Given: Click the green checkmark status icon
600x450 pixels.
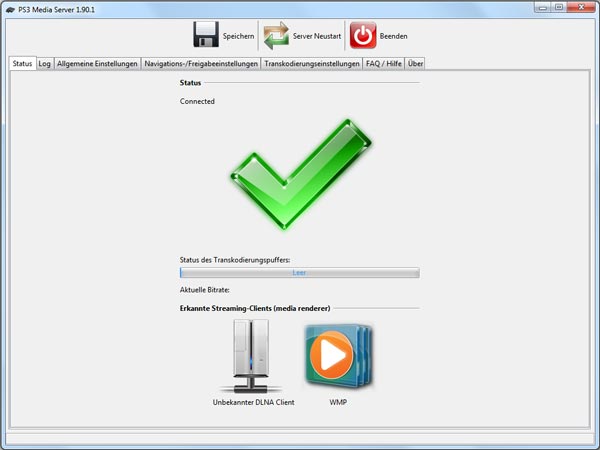Looking at the screenshot, I should (x=301, y=174).
